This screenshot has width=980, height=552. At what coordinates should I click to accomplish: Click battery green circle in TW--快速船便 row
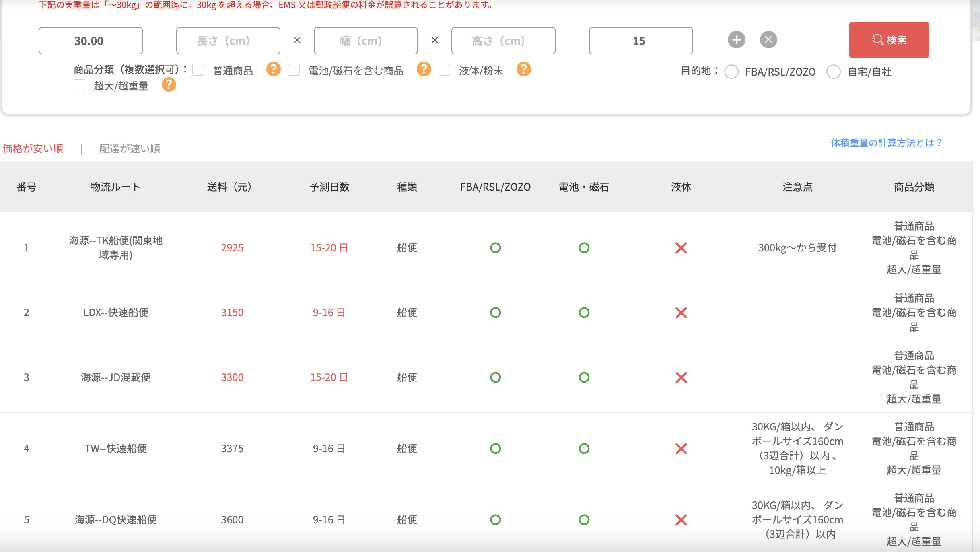tap(584, 449)
